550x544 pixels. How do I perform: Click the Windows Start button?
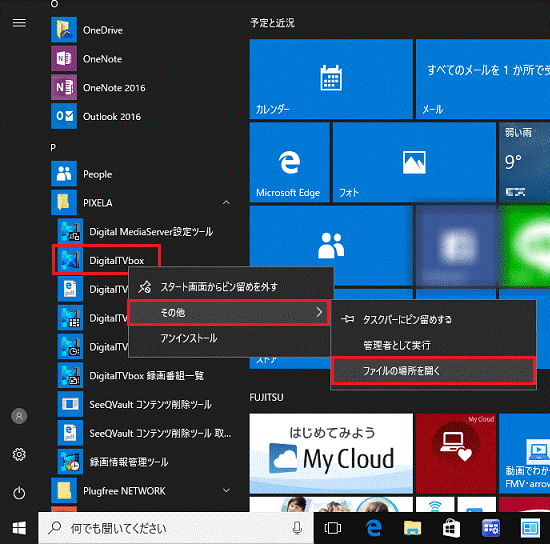tap(19, 528)
